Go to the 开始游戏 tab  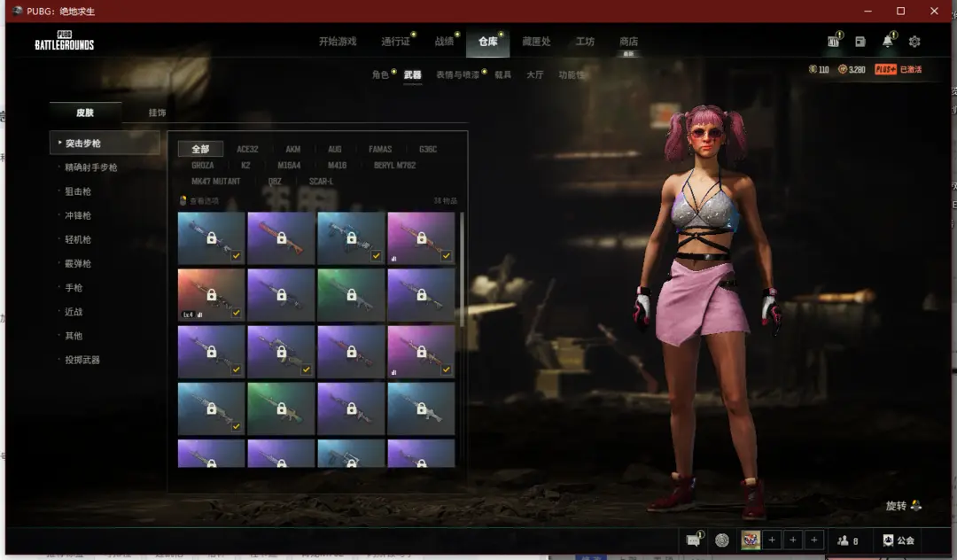338,42
